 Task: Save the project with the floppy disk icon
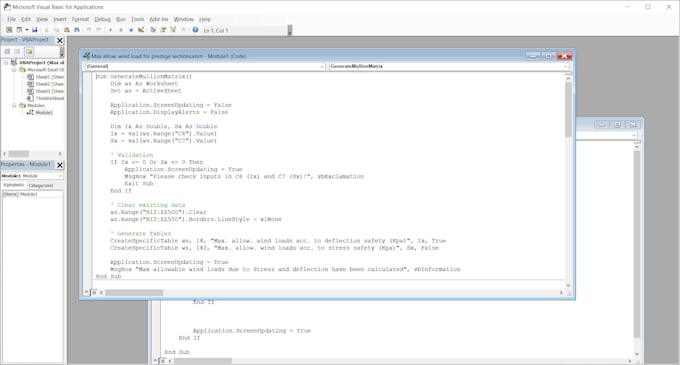click(x=35, y=30)
